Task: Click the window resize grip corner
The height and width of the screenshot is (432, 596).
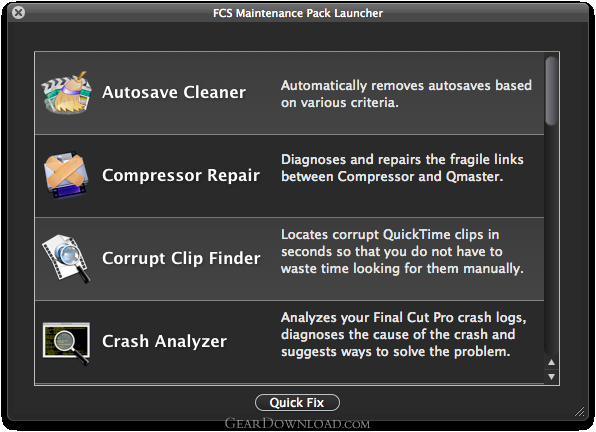Action: 580,411
